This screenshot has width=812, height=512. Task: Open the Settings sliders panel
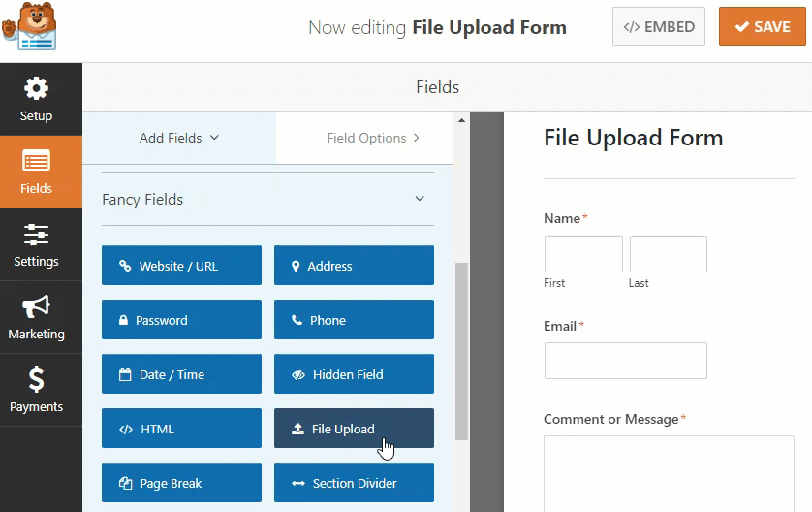click(x=36, y=244)
